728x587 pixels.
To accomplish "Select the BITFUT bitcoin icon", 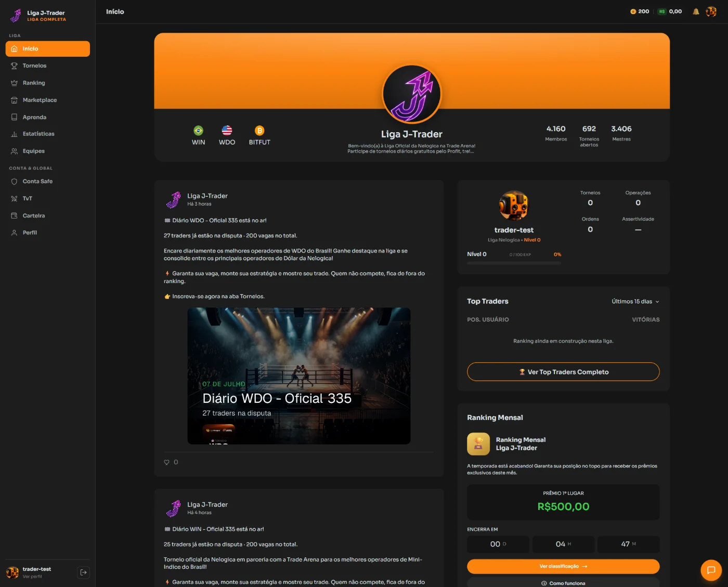I will (259, 131).
